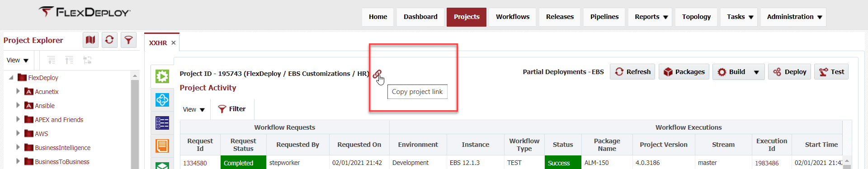Click the Refresh button

(x=632, y=72)
